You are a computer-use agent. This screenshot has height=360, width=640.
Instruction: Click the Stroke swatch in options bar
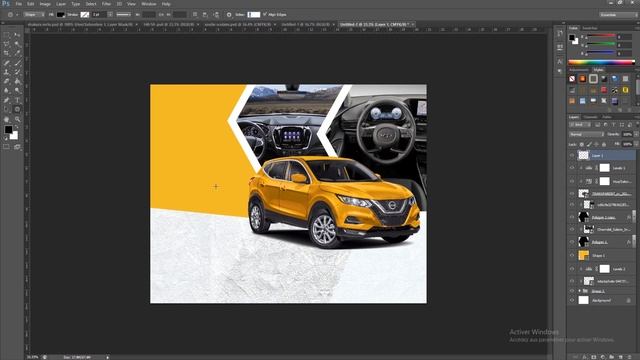coord(84,15)
